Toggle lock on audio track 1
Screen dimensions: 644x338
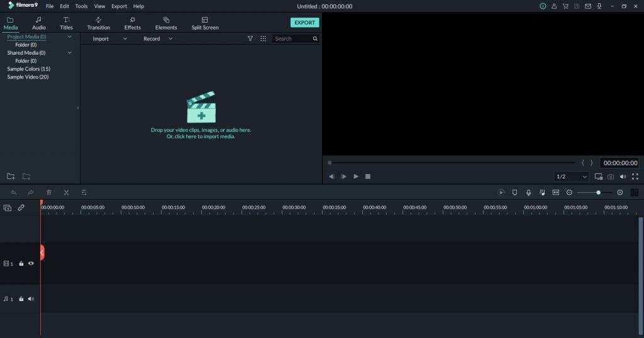pyautogui.click(x=21, y=299)
